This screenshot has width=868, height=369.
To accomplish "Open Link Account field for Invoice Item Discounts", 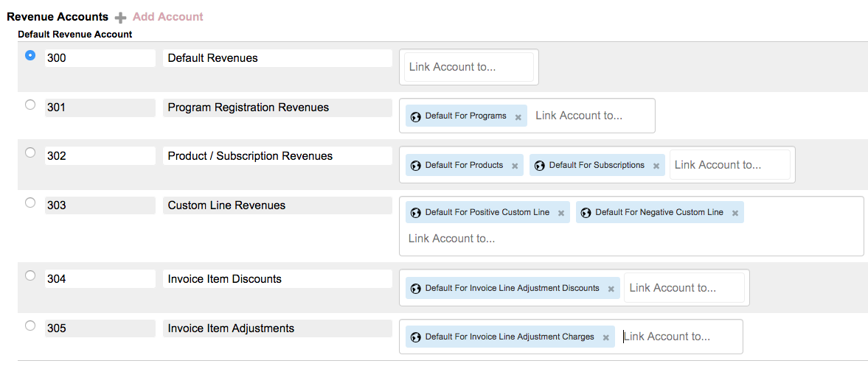I will pyautogui.click(x=684, y=288).
